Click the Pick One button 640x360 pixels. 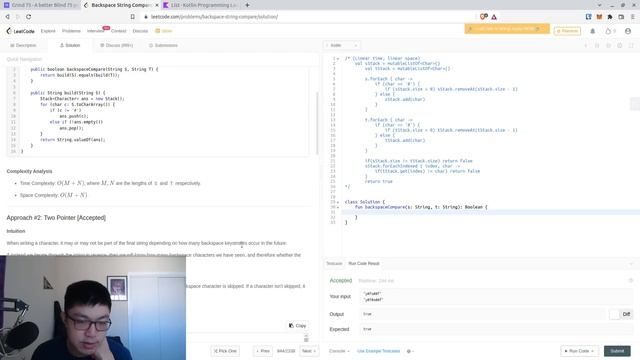click(225, 351)
